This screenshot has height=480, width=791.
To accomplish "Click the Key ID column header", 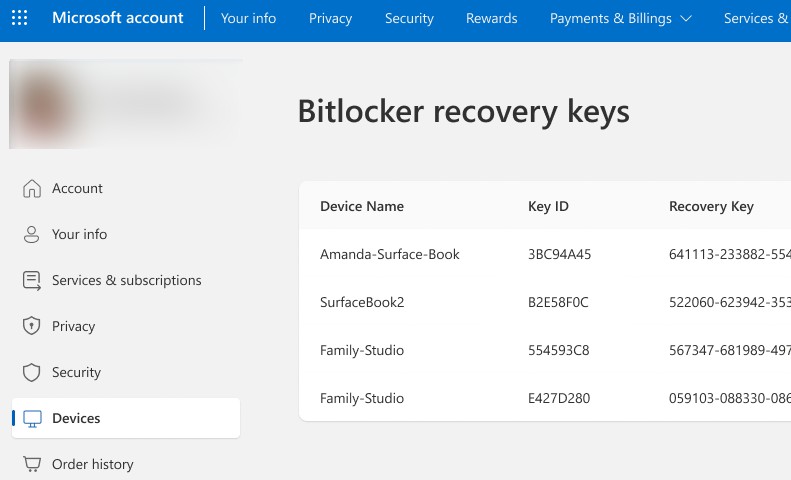I will (x=548, y=206).
